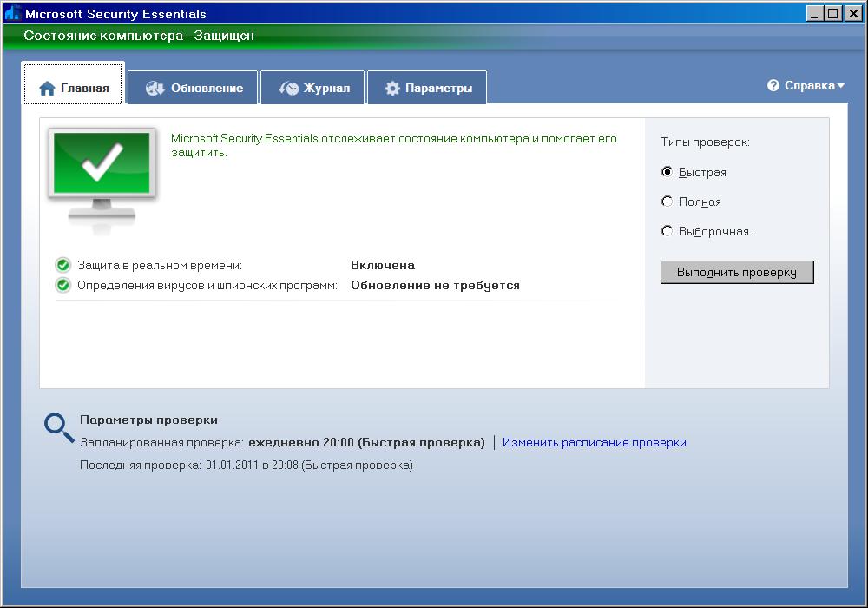Click the Справка menu label
Image resolution: width=868 pixels, height=608 pixels.
(x=809, y=85)
